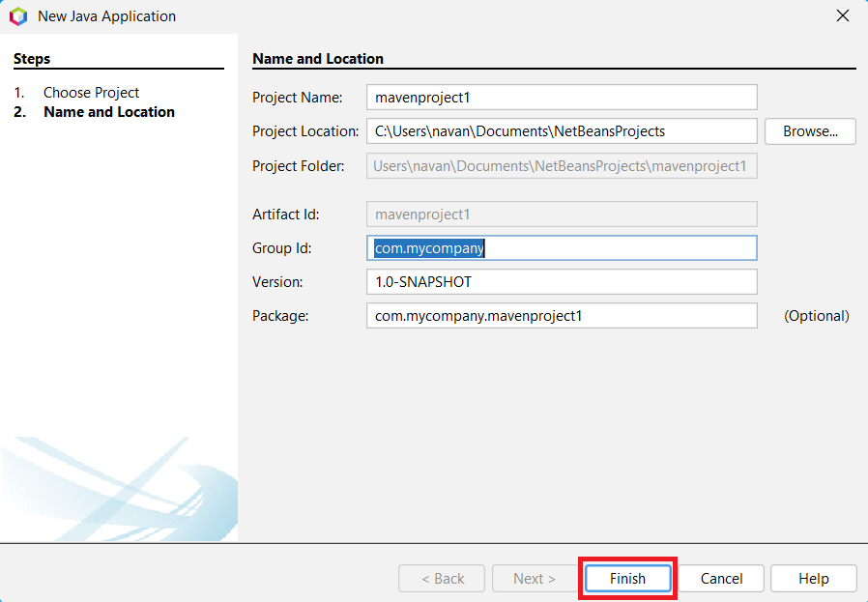
Task: Click the NetBeans logo icon in title bar
Action: [x=18, y=16]
